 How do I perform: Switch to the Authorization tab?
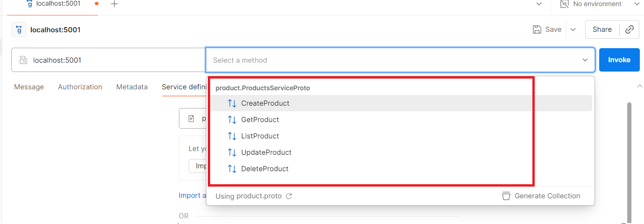[x=80, y=87]
